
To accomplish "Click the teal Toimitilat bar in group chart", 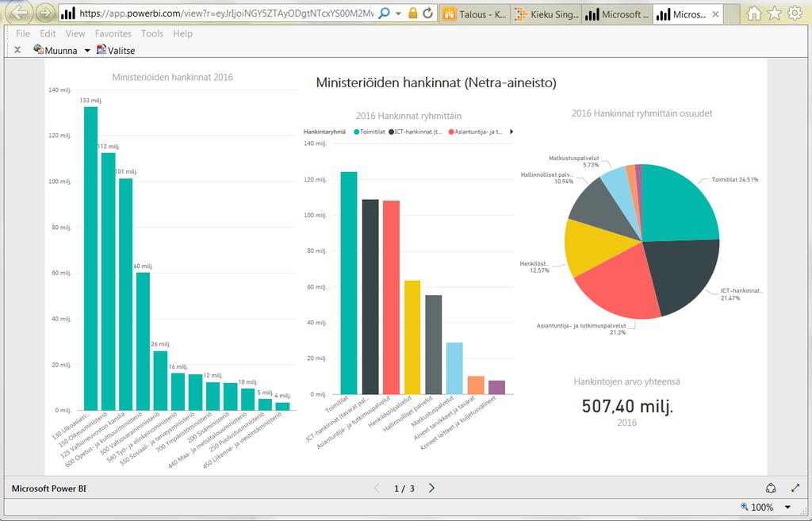I will point(349,283).
